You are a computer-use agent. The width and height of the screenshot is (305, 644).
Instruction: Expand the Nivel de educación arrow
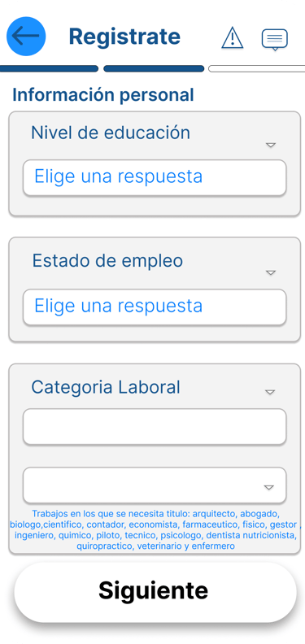[270, 145]
